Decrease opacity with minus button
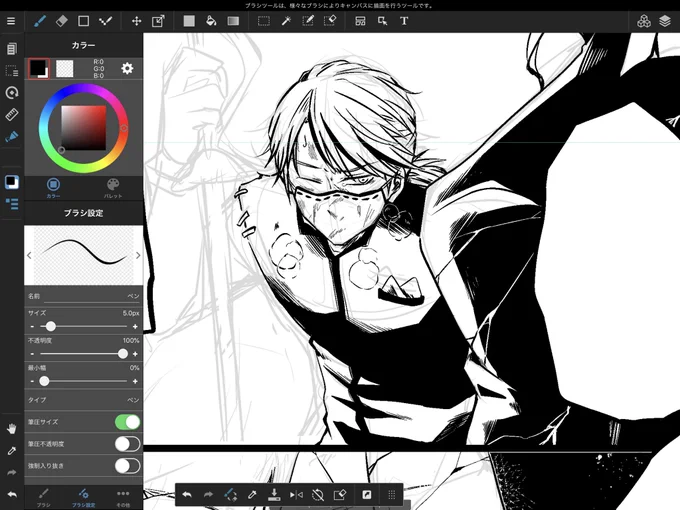Image resolution: width=680 pixels, height=510 pixels. pyautogui.click(x=32, y=354)
